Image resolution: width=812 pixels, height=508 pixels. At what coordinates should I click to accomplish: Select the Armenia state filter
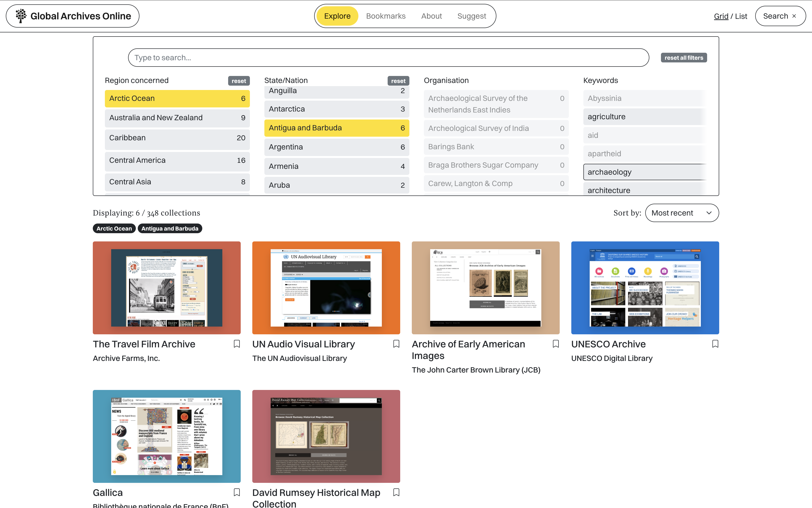click(x=337, y=166)
